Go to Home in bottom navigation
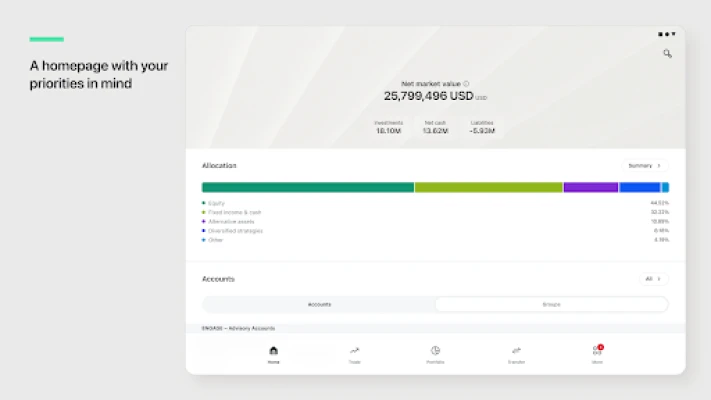711x400 pixels. click(274, 352)
